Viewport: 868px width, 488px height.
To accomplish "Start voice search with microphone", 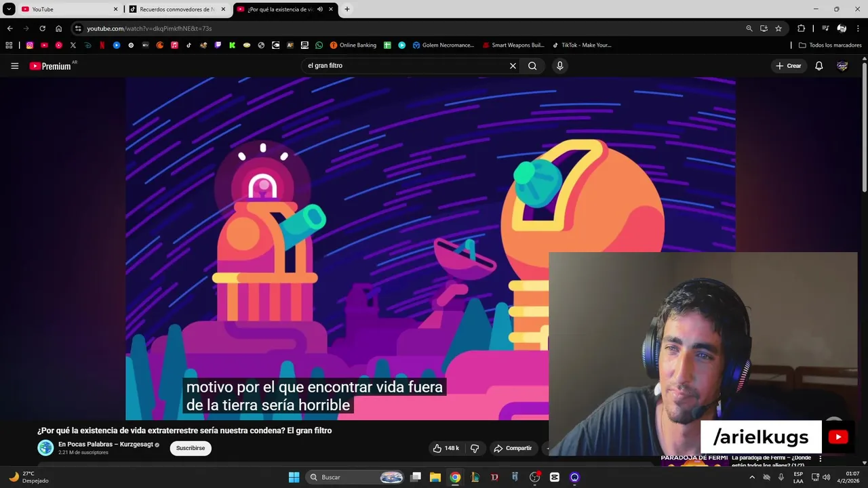I will (x=559, y=66).
